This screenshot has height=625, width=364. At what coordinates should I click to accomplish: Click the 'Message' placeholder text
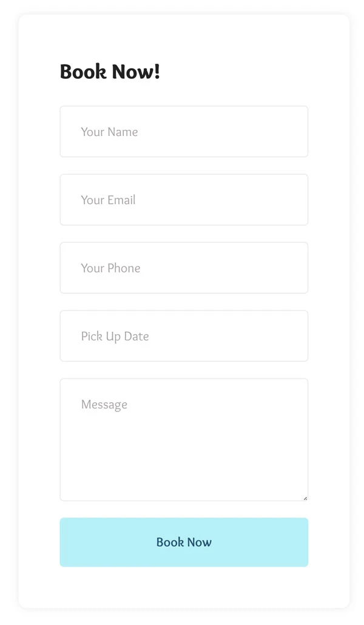[x=104, y=405]
